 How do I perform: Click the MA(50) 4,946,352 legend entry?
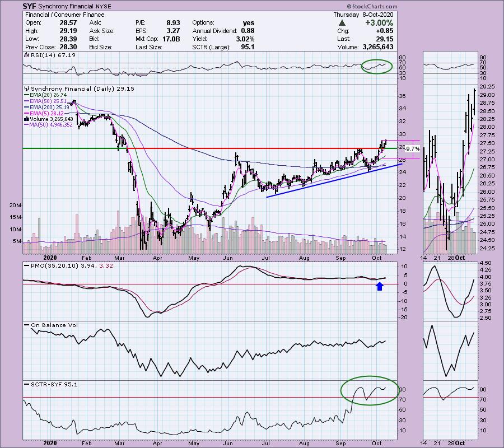pos(51,125)
